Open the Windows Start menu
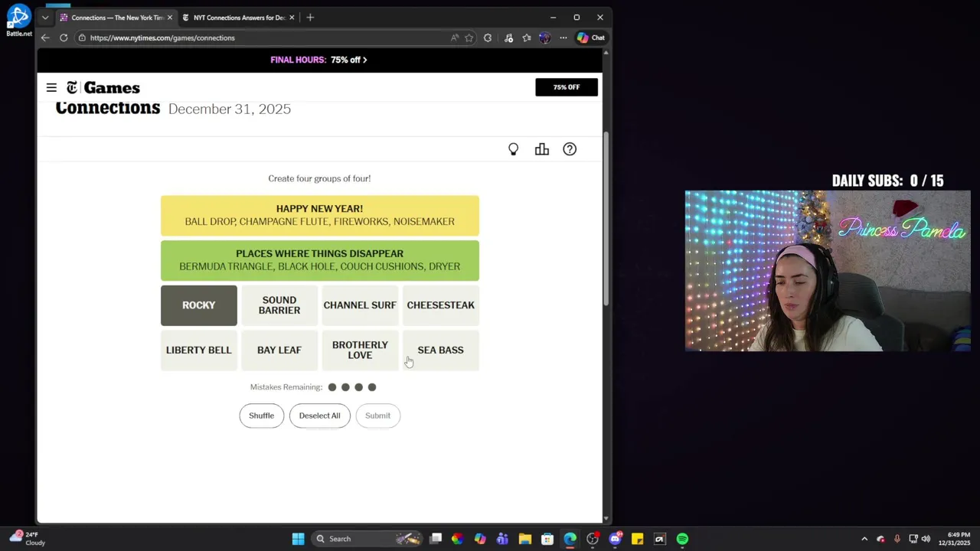This screenshot has height=551, width=980. (298, 539)
